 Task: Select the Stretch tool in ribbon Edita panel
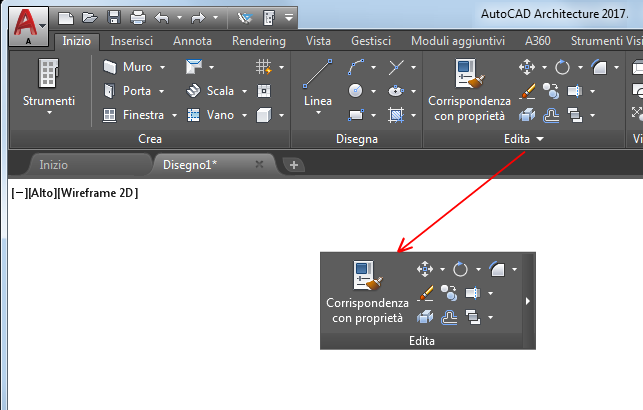click(x=575, y=91)
